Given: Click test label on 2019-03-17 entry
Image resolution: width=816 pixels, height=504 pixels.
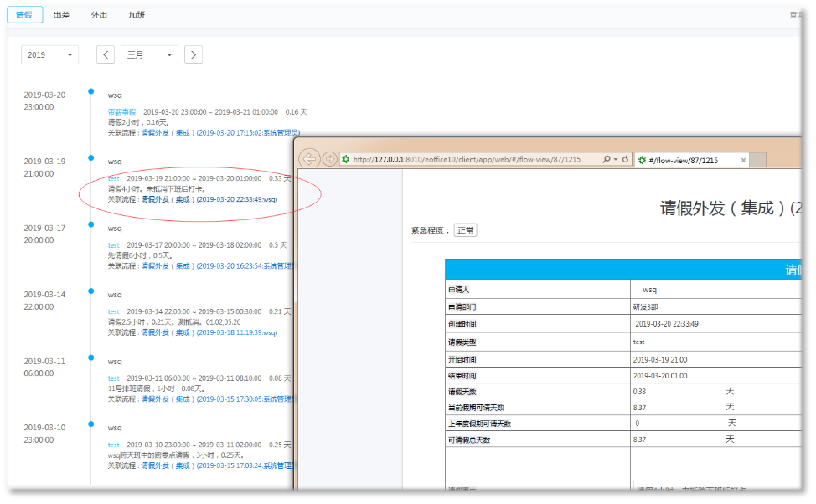Looking at the screenshot, I should [113, 245].
